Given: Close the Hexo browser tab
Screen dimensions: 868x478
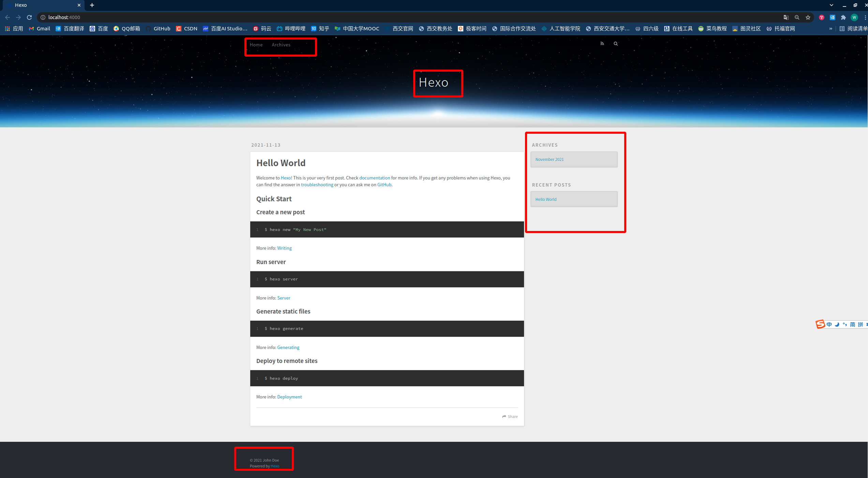Looking at the screenshot, I should coord(79,5).
